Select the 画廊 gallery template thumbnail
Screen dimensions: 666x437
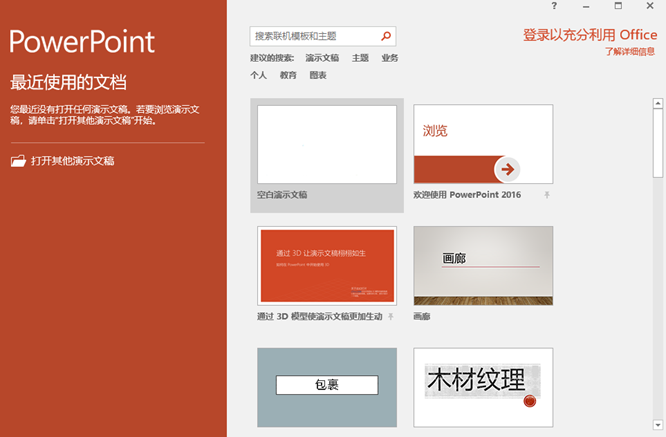(x=483, y=266)
